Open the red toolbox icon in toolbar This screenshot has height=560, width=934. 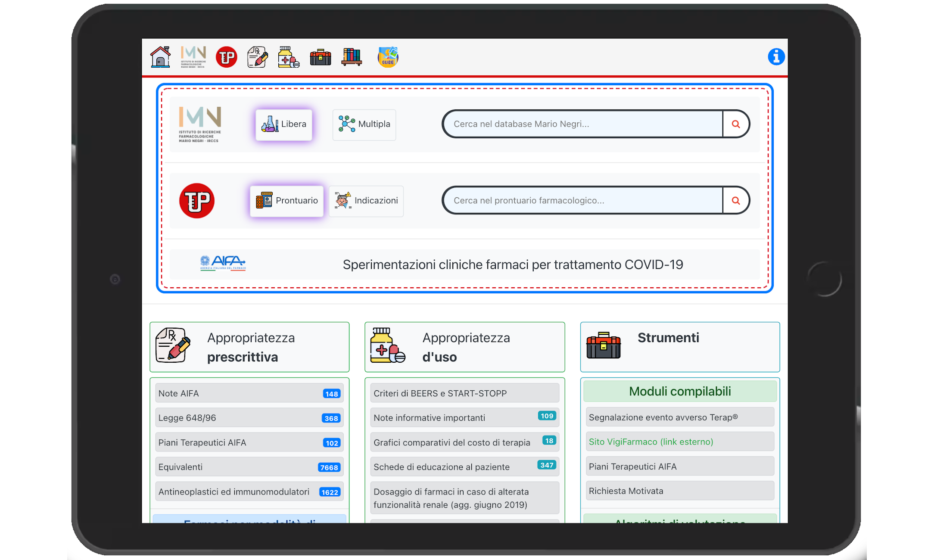click(x=321, y=57)
